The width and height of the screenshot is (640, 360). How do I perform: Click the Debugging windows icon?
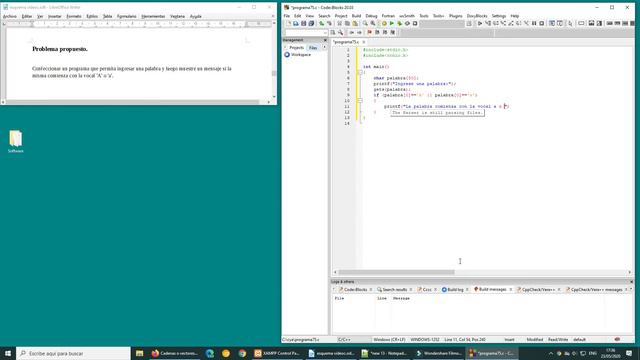(552, 24)
